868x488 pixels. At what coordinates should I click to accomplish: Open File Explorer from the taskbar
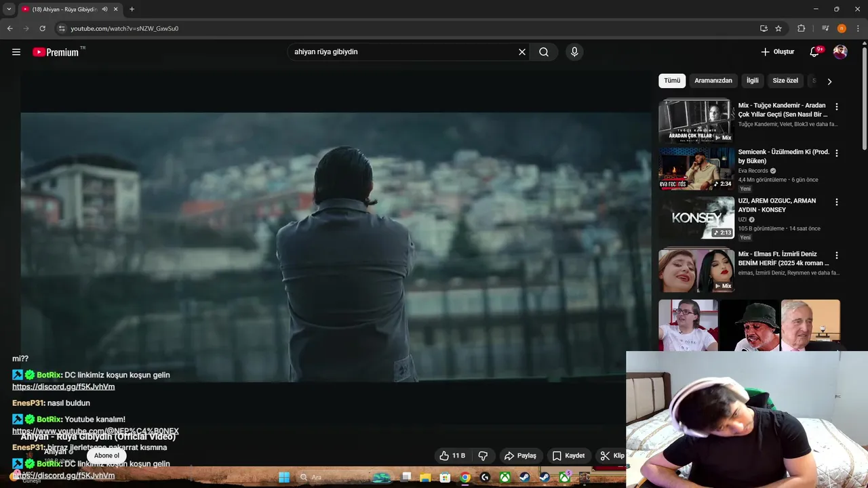tap(425, 477)
